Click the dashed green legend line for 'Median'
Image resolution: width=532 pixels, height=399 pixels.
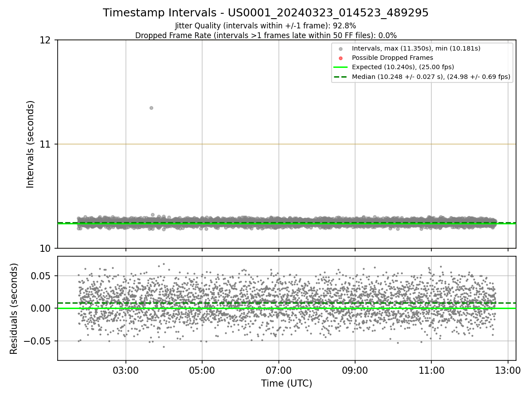click(x=340, y=77)
